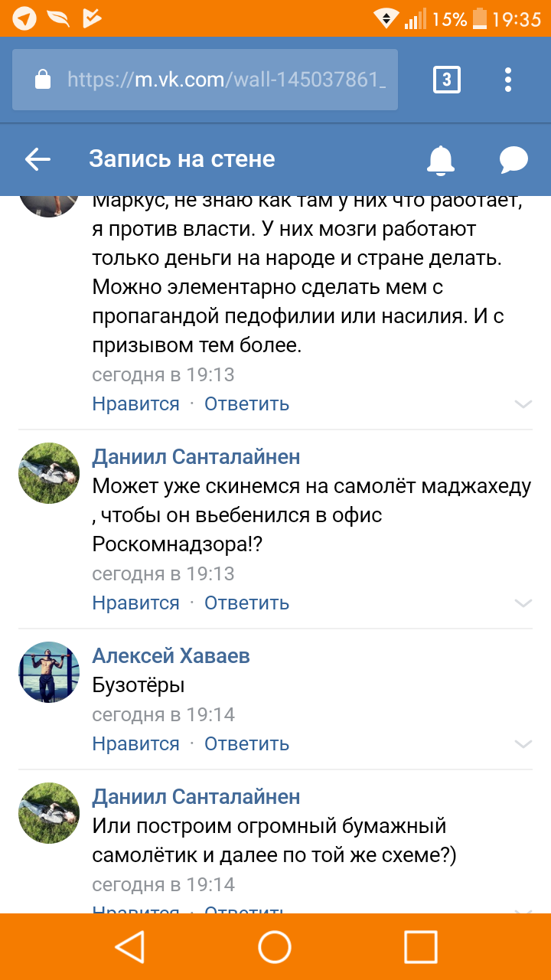Open Даниил Санталайнен's profile from paper-plane comment
551x980 pixels.
pyautogui.click(x=196, y=797)
